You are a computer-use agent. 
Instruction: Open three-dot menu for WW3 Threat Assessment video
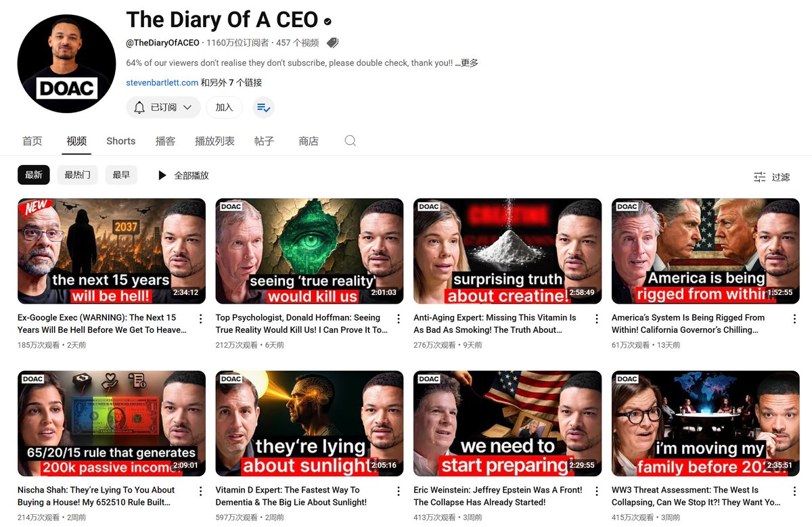794,491
